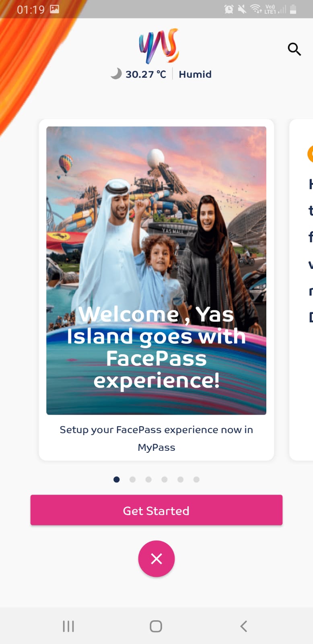Viewport: 313px width, 644px height.
Task: Tap the alarm icon in status bar
Action: (x=229, y=9)
